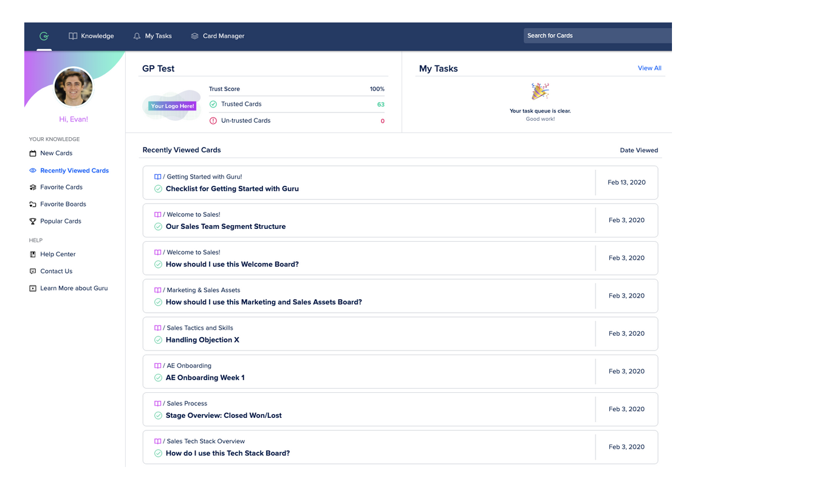Screen dimensions: 819x504
Task: Click verified check icon on Handling Objection X
Action: coord(158,340)
